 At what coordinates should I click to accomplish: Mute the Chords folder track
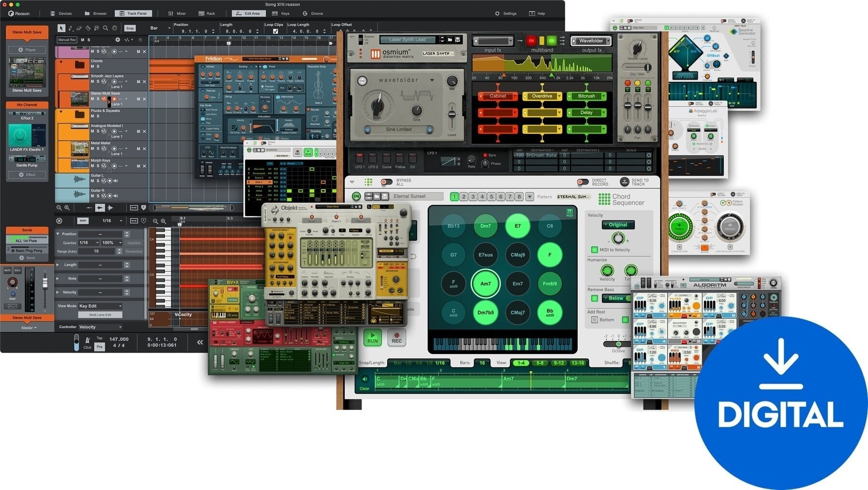pos(93,67)
